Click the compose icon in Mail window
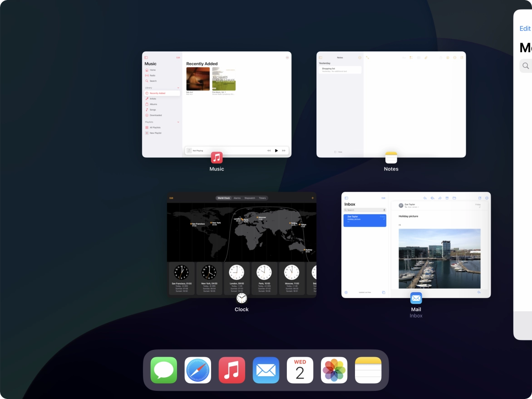The width and height of the screenshot is (532, 399). tap(480, 198)
